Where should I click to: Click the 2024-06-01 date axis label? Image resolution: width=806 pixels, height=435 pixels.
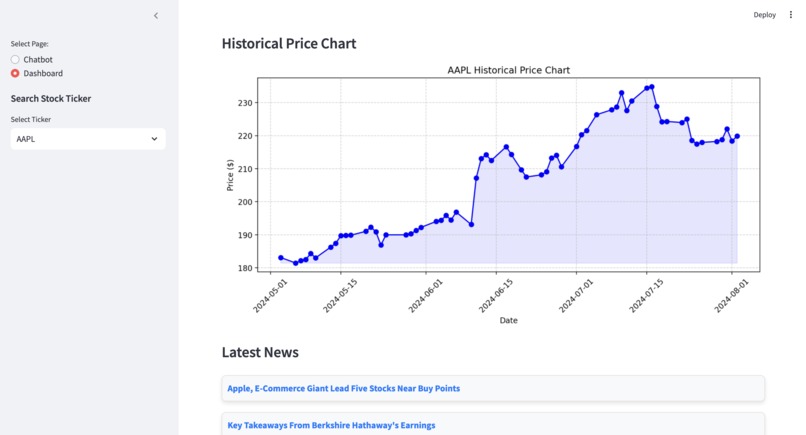426,296
